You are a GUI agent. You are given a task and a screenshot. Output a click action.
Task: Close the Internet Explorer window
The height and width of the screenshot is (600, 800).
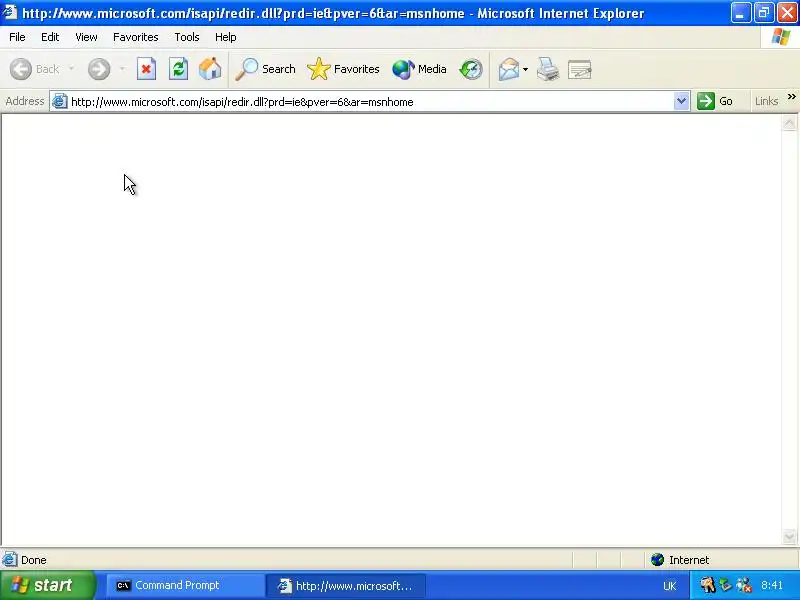click(x=787, y=12)
